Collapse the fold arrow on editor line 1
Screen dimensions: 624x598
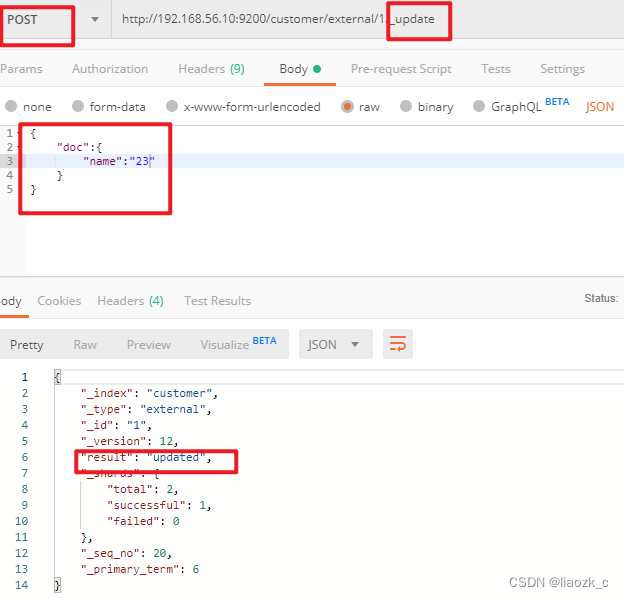click(x=19, y=133)
